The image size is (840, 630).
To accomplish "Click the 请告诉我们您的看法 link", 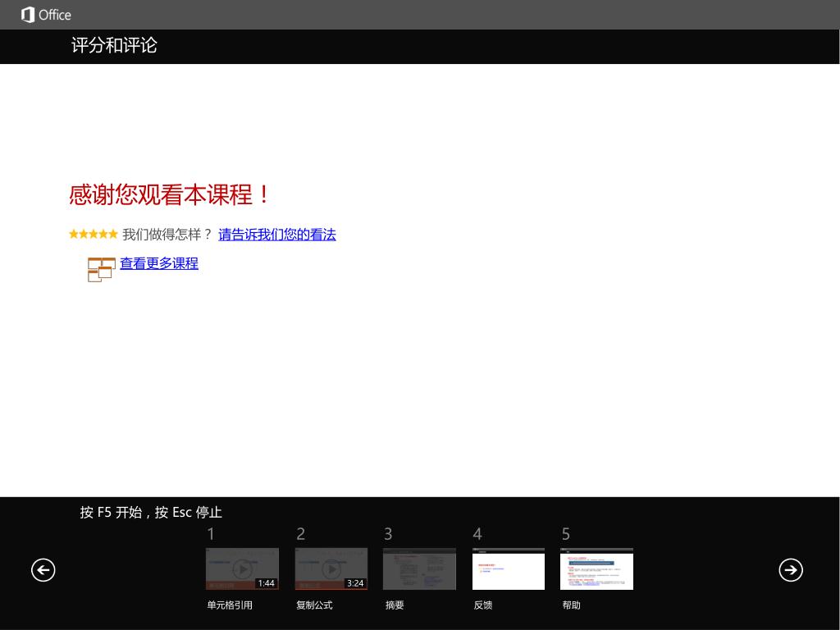I will click(x=277, y=235).
